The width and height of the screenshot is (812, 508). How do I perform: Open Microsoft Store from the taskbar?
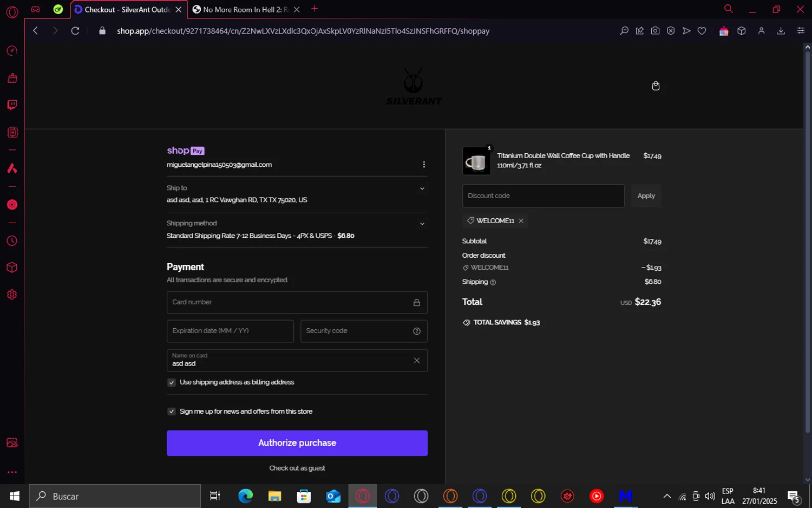(304, 496)
